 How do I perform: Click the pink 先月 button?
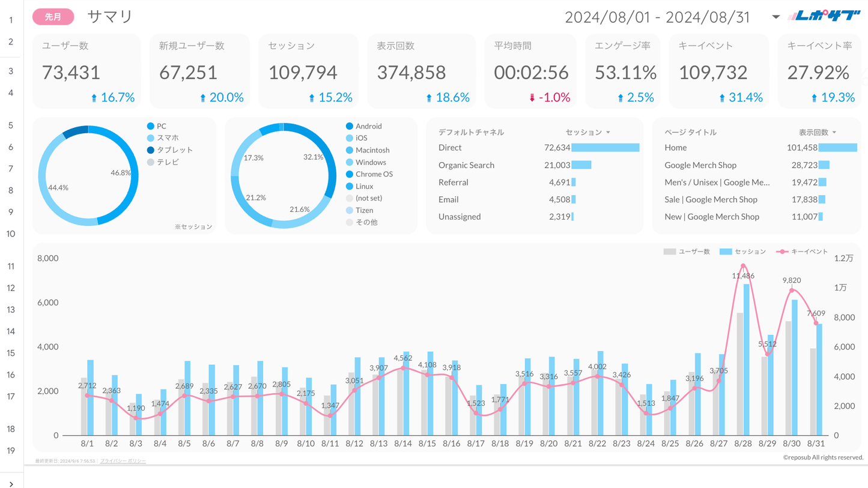[53, 17]
